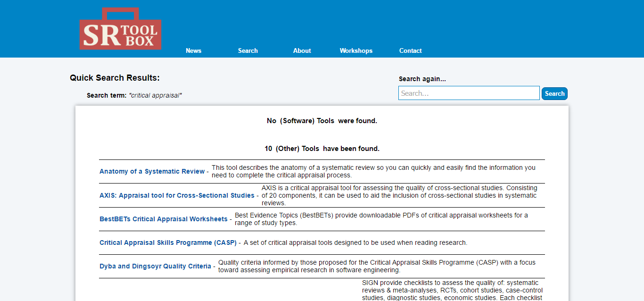Open the Workshops menu item

356,50
